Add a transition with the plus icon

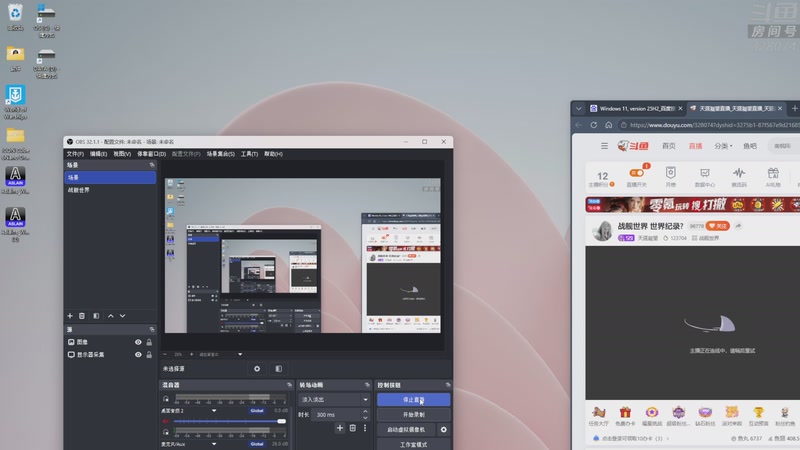click(340, 428)
